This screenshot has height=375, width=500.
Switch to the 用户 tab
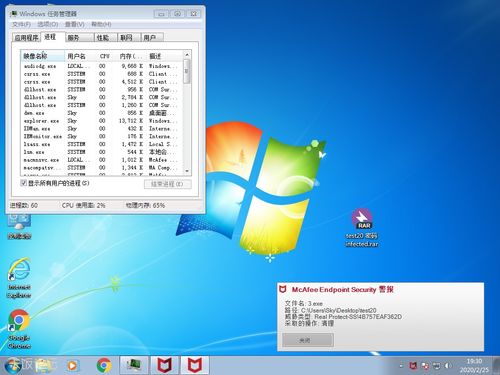tap(152, 38)
